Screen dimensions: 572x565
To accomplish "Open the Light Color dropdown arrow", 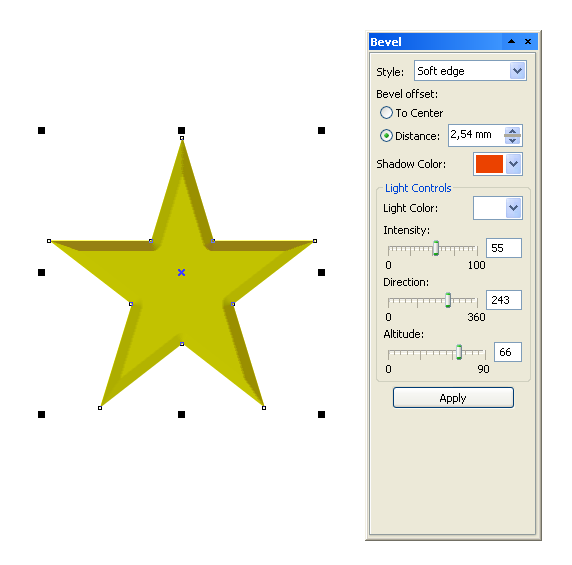I will pos(513,208).
